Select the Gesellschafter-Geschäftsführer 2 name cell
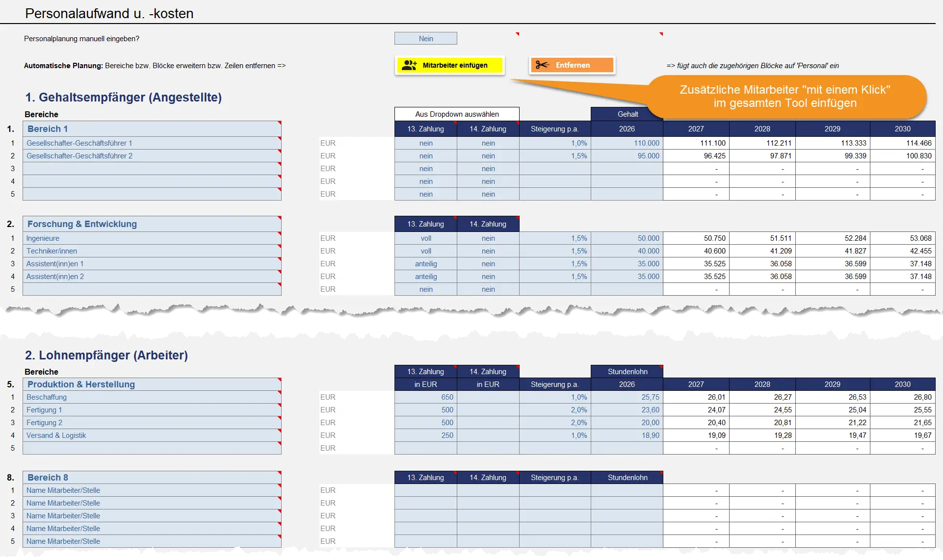 152,156
